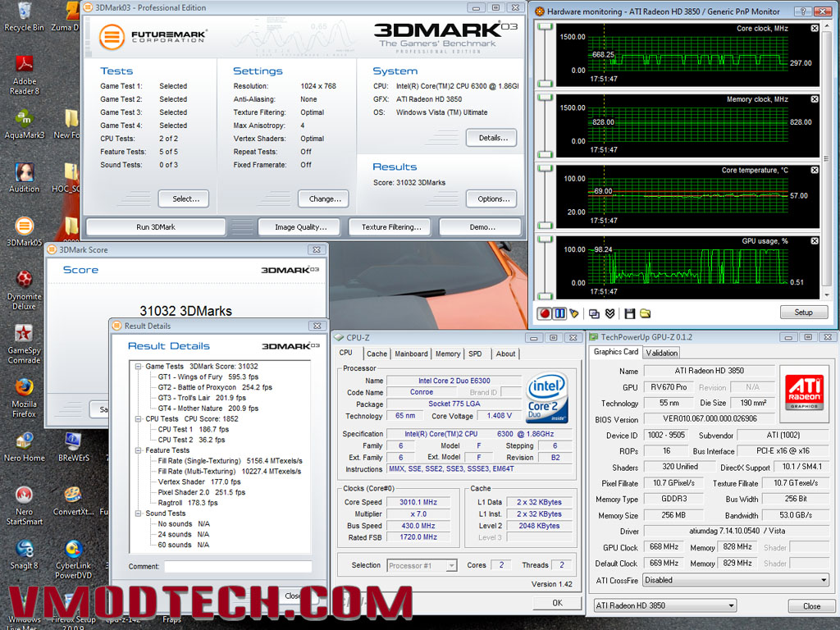Open the ATI Radeon HD 3850 card selector dropdown
Screen dimensions: 840x630
(x=664, y=605)
